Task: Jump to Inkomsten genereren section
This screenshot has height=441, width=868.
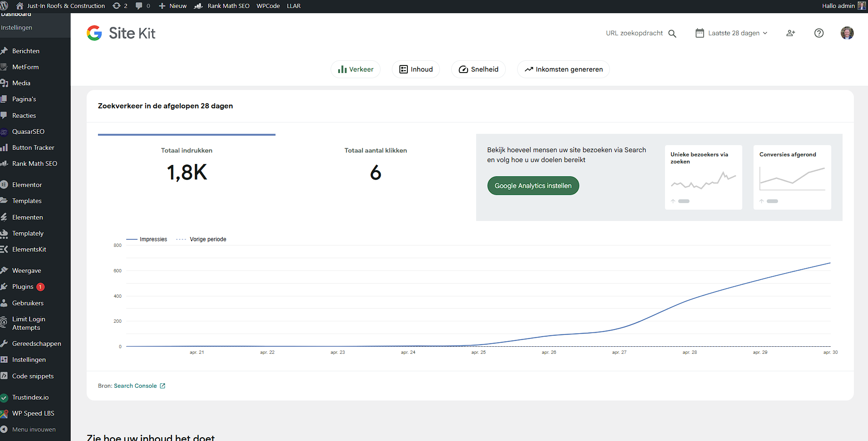Action: (563, 69)
